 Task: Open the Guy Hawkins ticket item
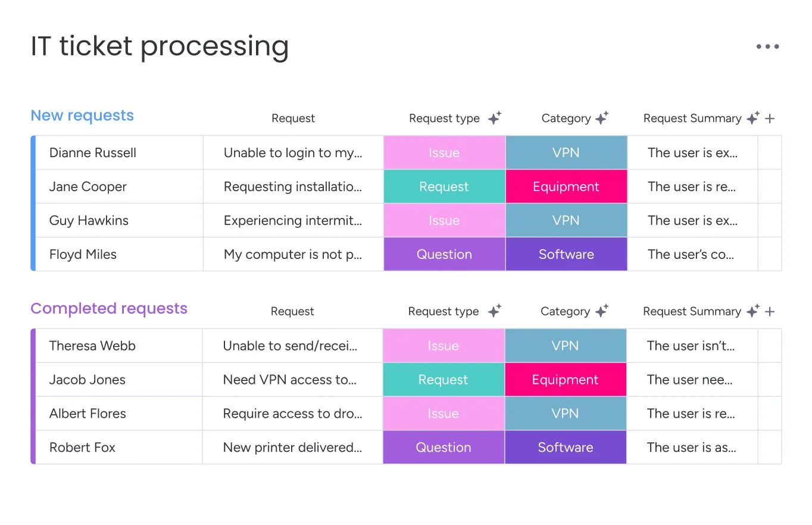pyautogui.click(x=89, y=220)
